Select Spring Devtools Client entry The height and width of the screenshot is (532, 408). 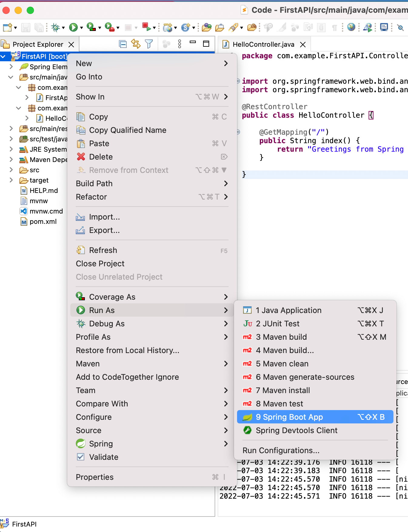tap(315, 430)
